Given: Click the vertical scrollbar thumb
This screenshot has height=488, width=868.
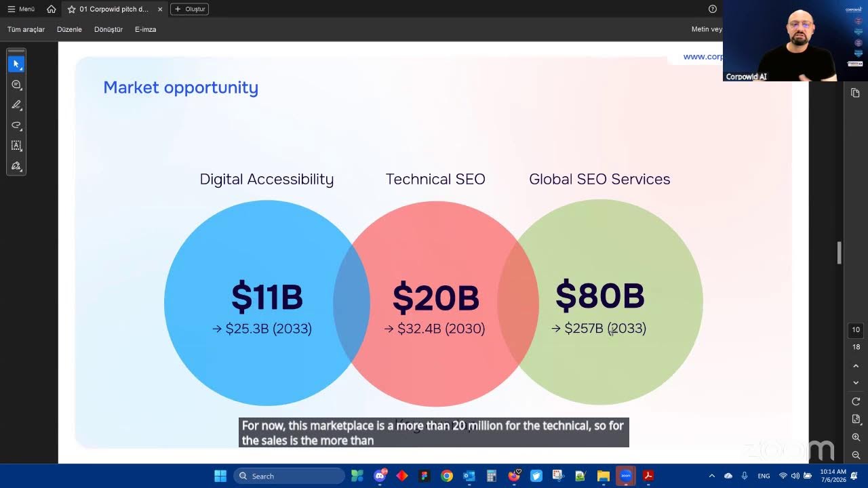Looking at the screenshot, I should 840,253.
